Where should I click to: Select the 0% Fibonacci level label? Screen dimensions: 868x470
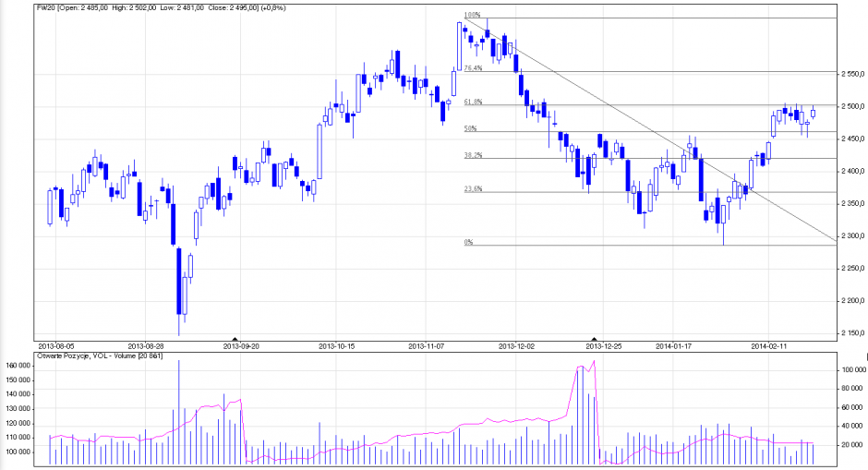[x=468, y=242]
